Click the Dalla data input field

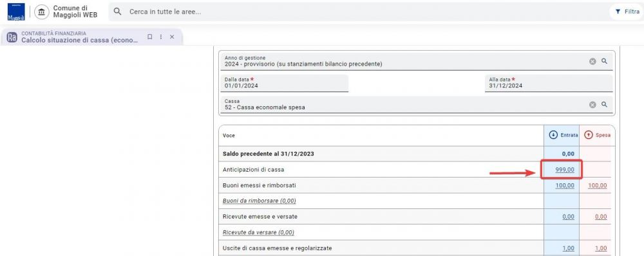[285, 83]
